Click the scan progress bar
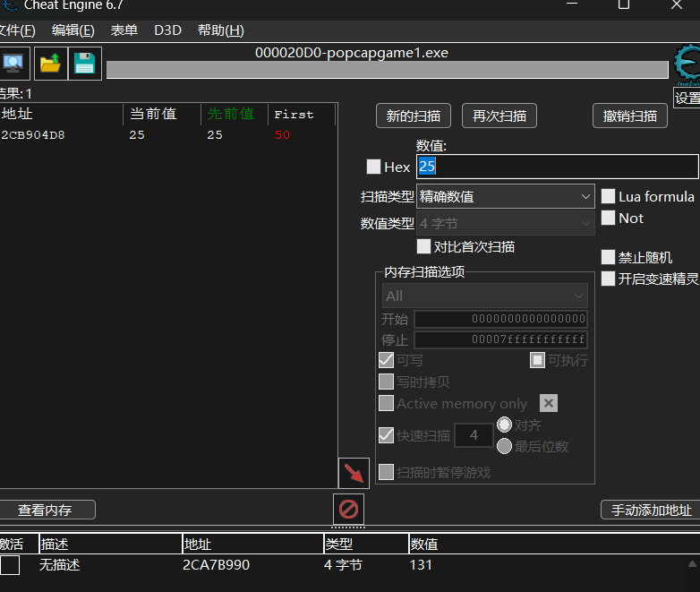 387,70
